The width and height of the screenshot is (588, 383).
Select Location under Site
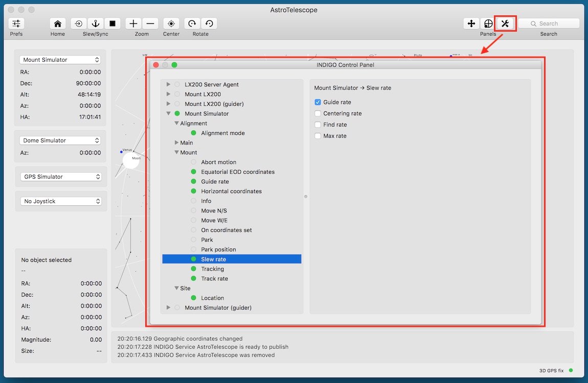pyautogui.click(x=212, y=298)
